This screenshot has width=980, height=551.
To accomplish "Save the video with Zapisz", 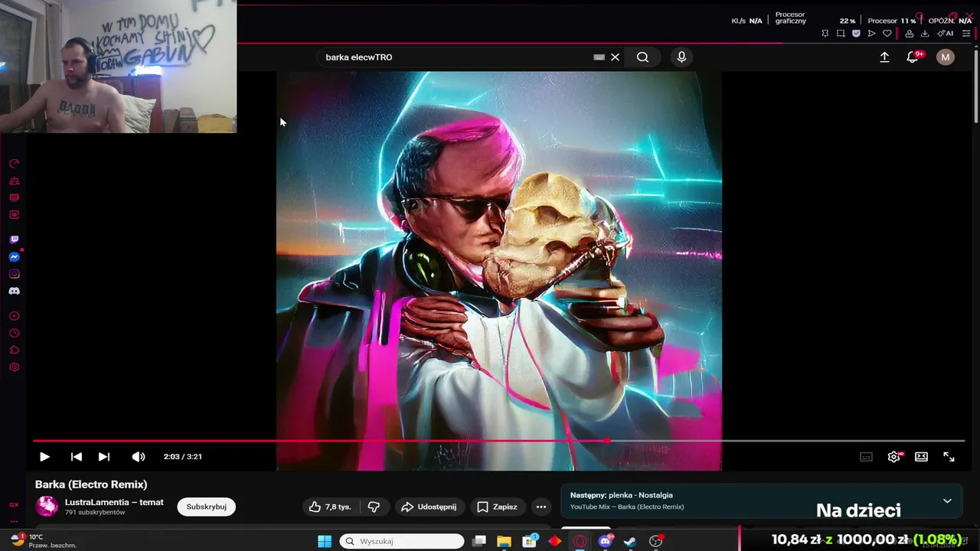I will pos(497,507).
